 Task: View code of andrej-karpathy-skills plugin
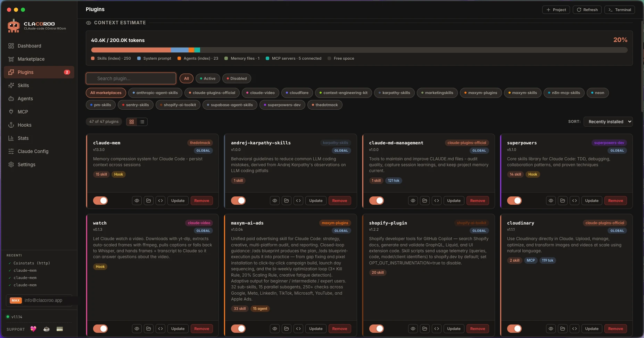click(298, 201)
